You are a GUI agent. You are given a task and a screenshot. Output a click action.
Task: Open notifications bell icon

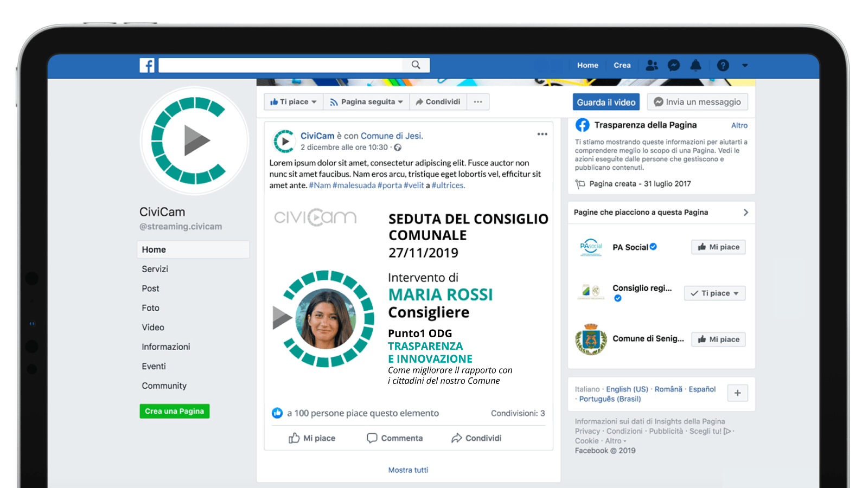coord(695,65)
